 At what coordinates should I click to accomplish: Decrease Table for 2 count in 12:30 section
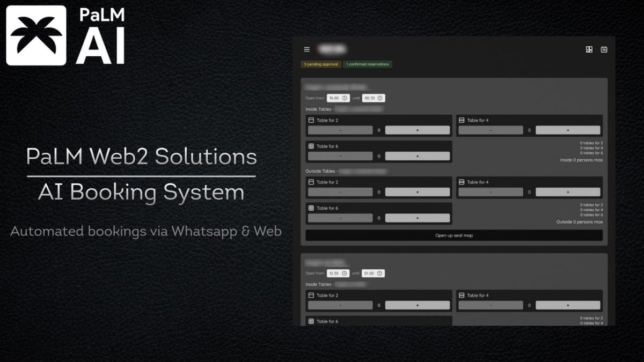click(x=340, y=305)
